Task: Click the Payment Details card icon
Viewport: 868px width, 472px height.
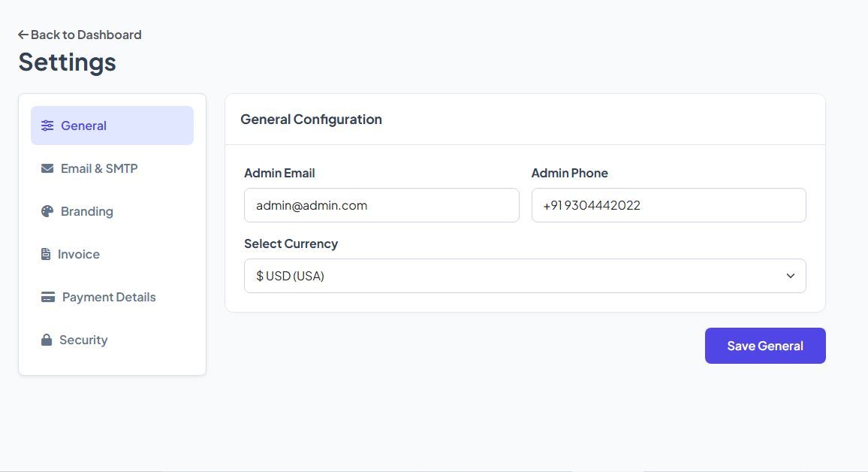Action: tap(48, 297)
